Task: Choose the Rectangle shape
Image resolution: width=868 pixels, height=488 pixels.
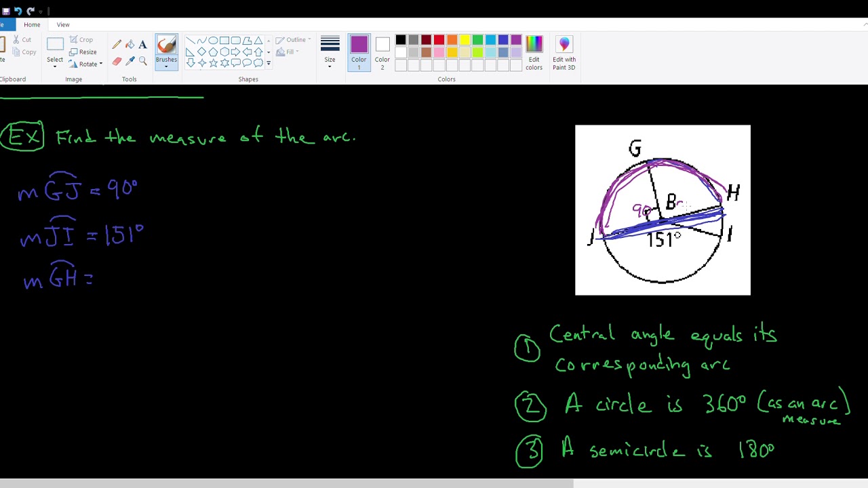Action: tap(224, 41)
